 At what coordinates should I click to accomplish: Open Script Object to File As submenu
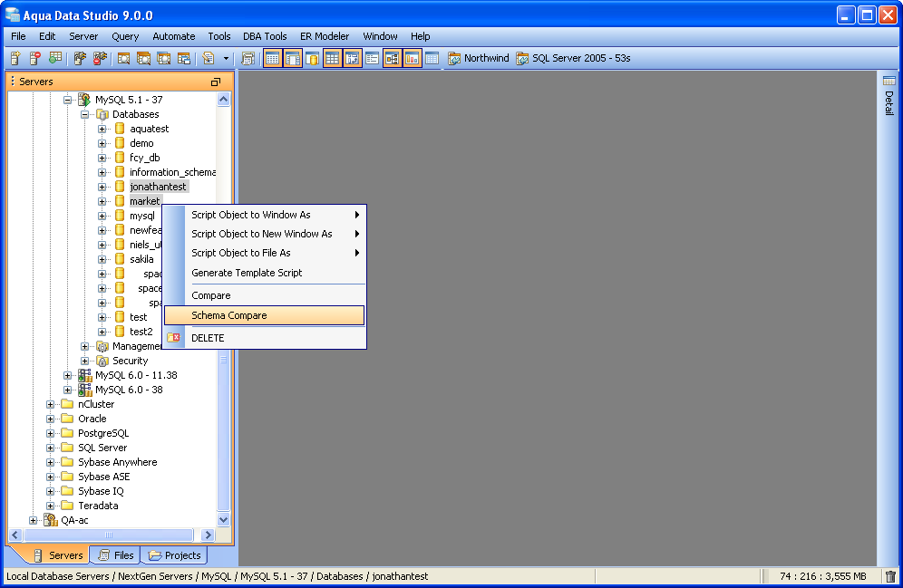(265, 253)
